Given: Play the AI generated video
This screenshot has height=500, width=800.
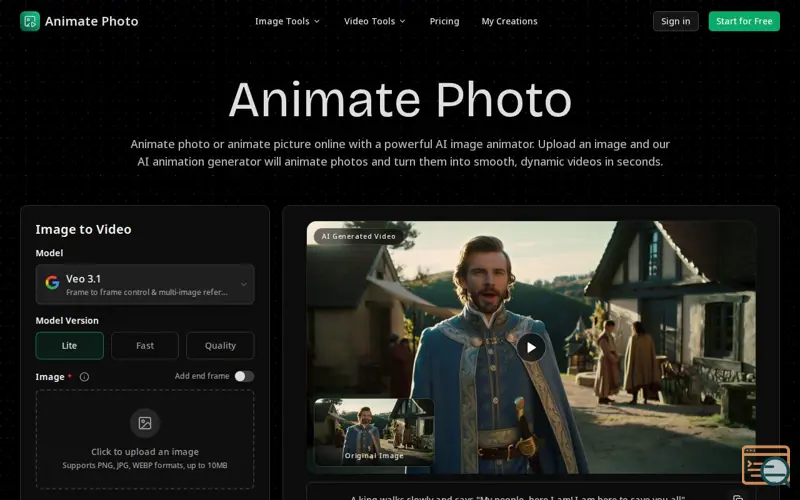Looking at the screenshot, I should click(531, 347).
